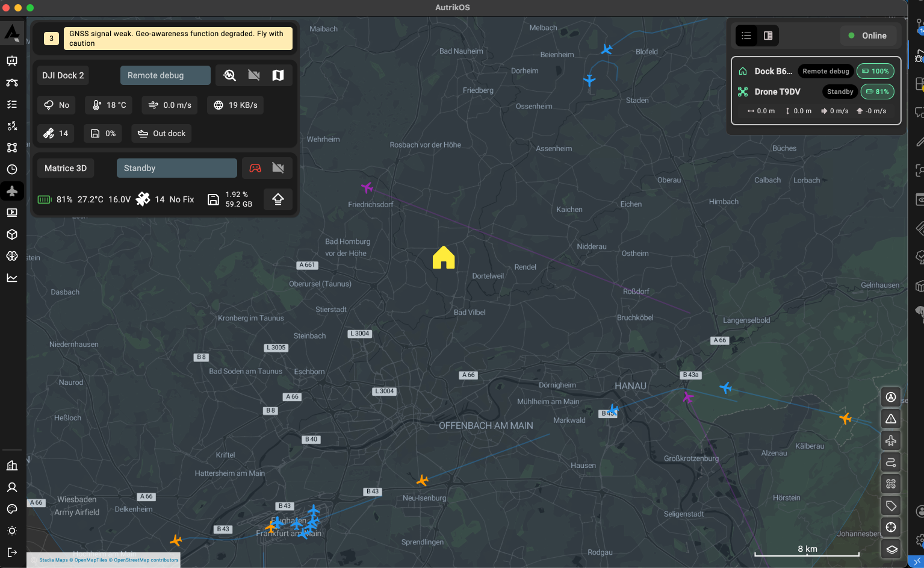Image resolution: width=924 pixels, height=568 pixels.
Task: Open the Remote debug status dropdown
Action: [x=165, y=75]
